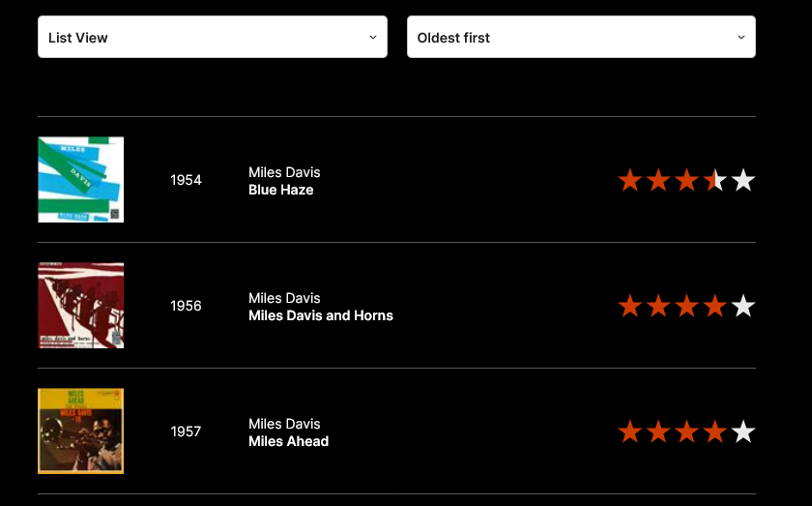Image resolution: width=812 pixels, height=506 pixels.
Task: Open the List View dropdown
Action: click(x=213, y=37)
